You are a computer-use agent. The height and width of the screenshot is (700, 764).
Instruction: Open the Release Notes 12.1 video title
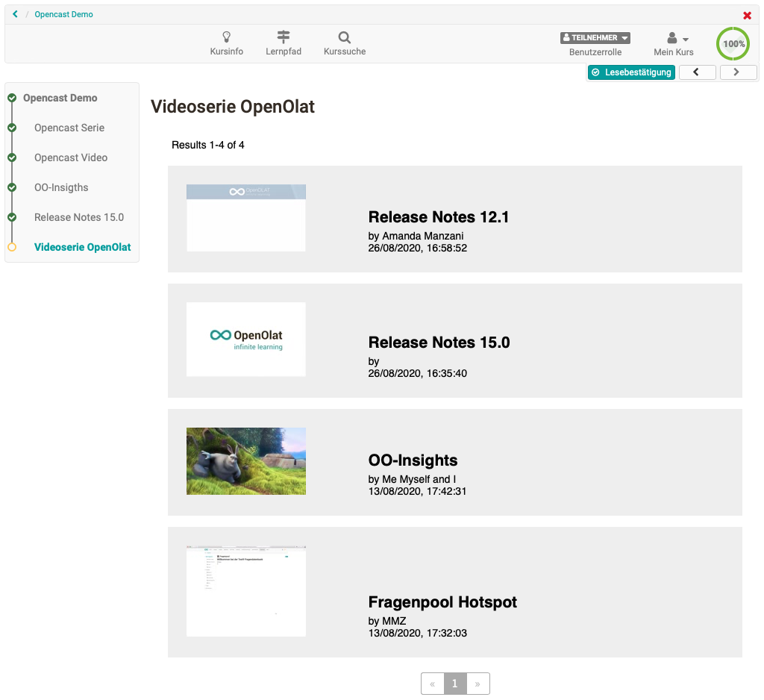click(439, 217)
